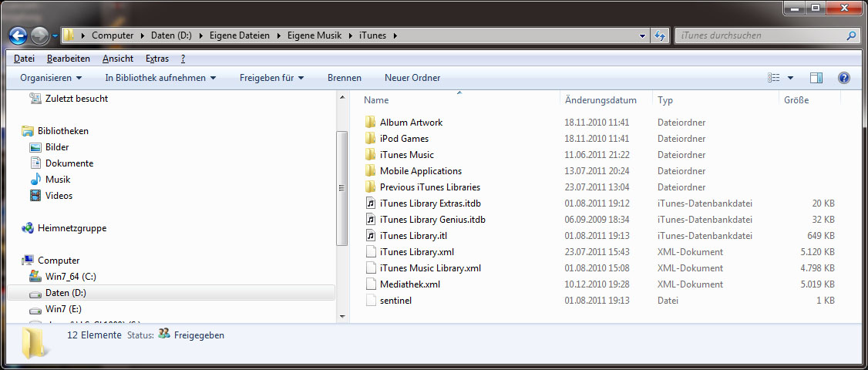Click the Freigegeben status icon
The height and width of the screenshot is (370, 868).
(x=164, y=334)
